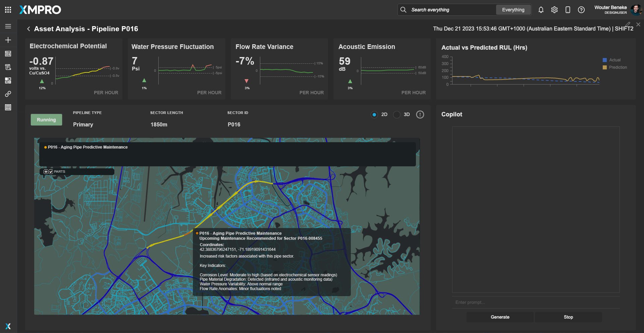Click the mobile device icon in header

pyautogui.click(x=568, y=10)
